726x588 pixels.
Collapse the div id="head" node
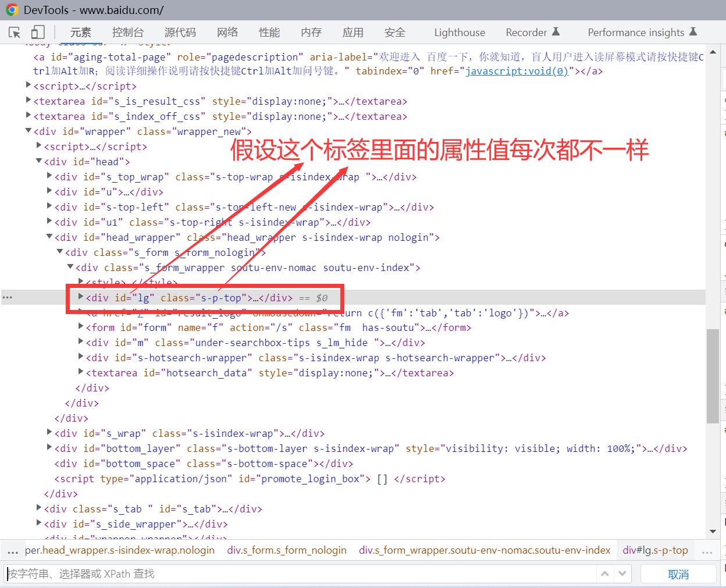[x=39, y=161]
